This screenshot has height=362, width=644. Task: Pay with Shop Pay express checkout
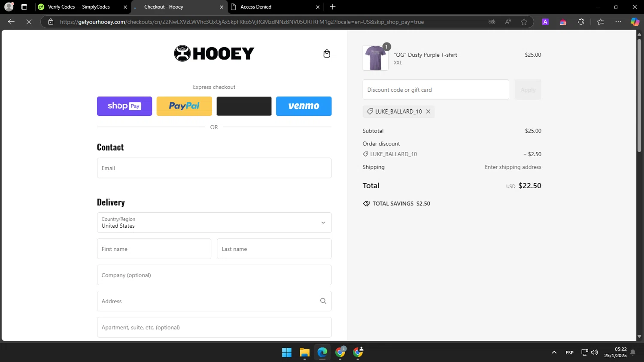point(125,106)
